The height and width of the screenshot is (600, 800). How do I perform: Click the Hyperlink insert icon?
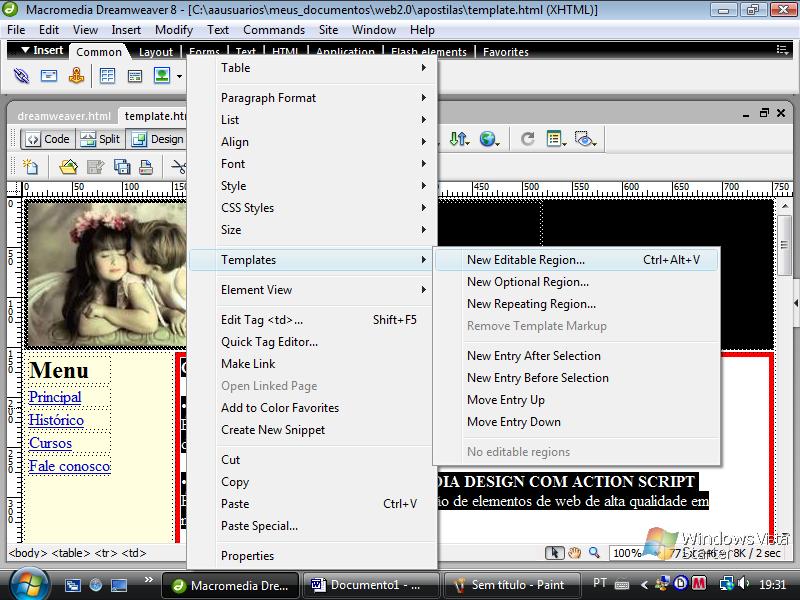pos(21,76)
